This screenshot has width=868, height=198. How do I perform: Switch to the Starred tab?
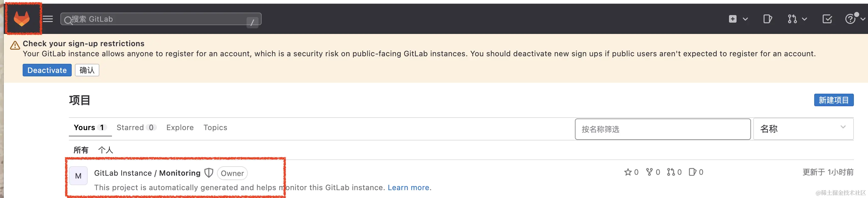click(136, 128)
